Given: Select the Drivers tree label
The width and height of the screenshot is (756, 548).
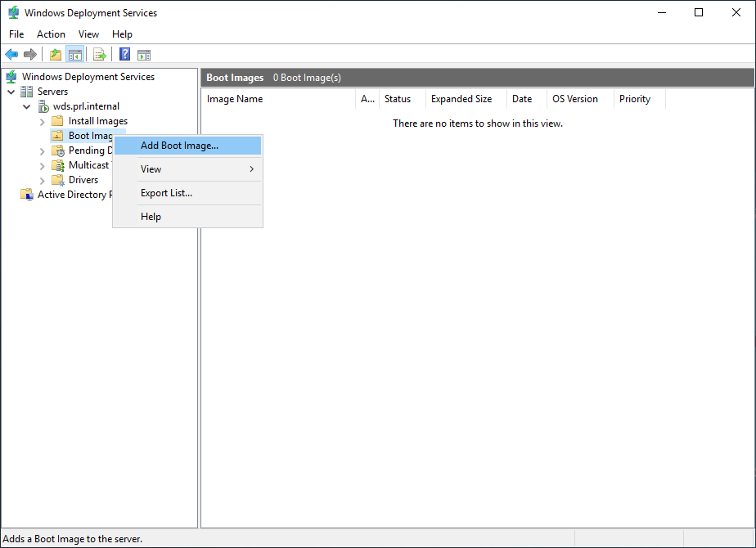Looking at the screenshot, I should (83, 180).
